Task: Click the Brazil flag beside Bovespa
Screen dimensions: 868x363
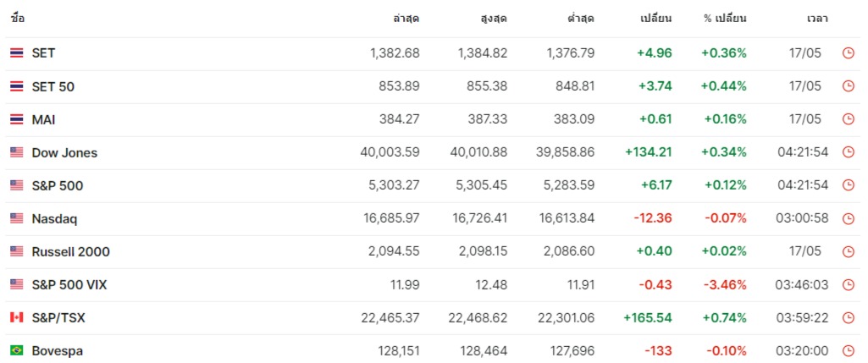Action: (17, 350)
